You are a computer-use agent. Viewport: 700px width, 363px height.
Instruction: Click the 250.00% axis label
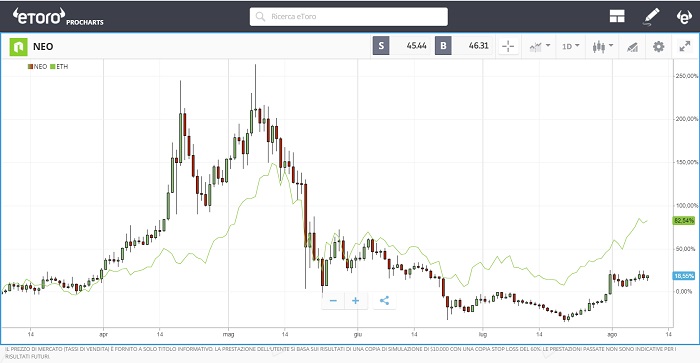tap(686, 76)
